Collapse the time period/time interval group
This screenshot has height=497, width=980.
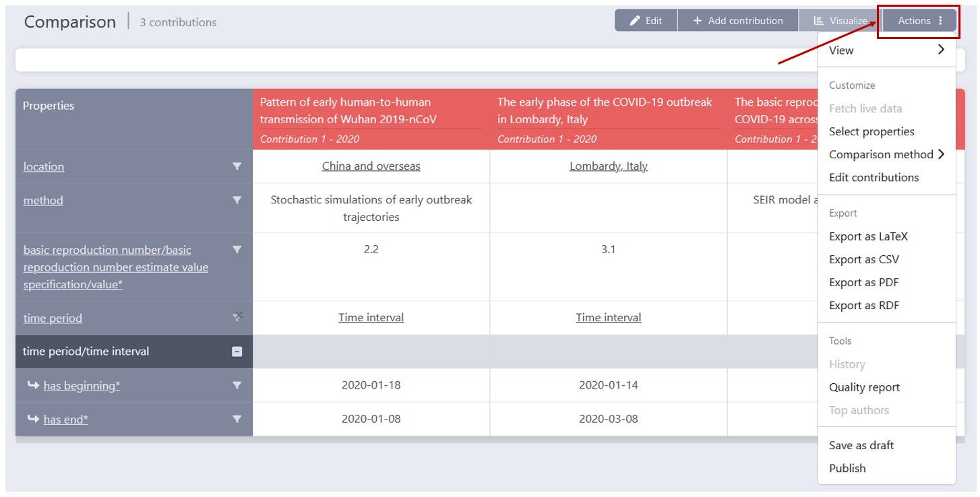[x=237, y=352]
